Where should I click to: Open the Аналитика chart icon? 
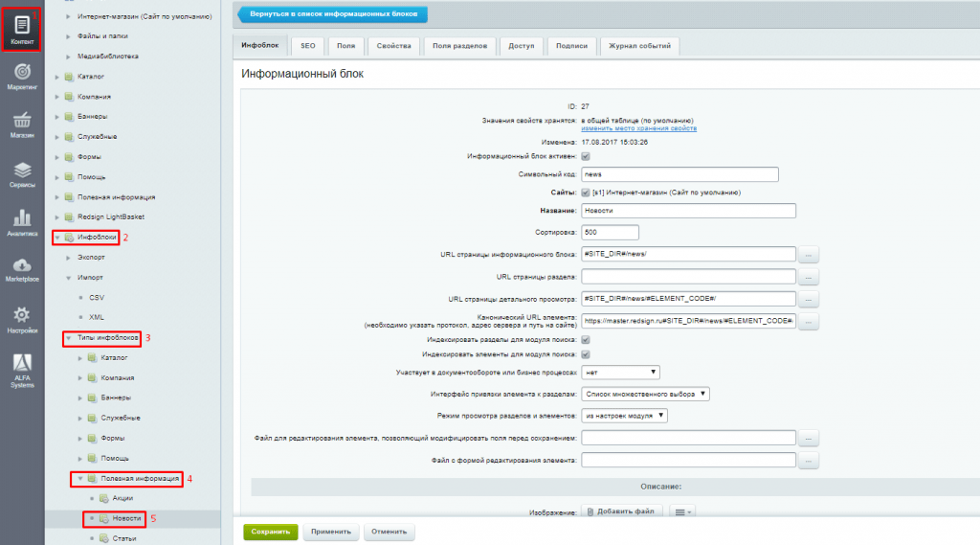click(x=21, y=222)
